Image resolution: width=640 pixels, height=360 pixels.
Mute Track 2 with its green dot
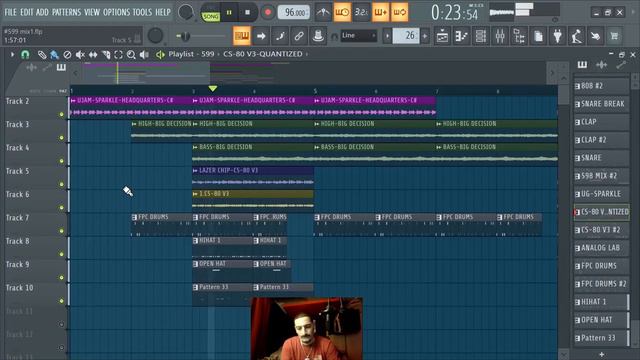62,114
